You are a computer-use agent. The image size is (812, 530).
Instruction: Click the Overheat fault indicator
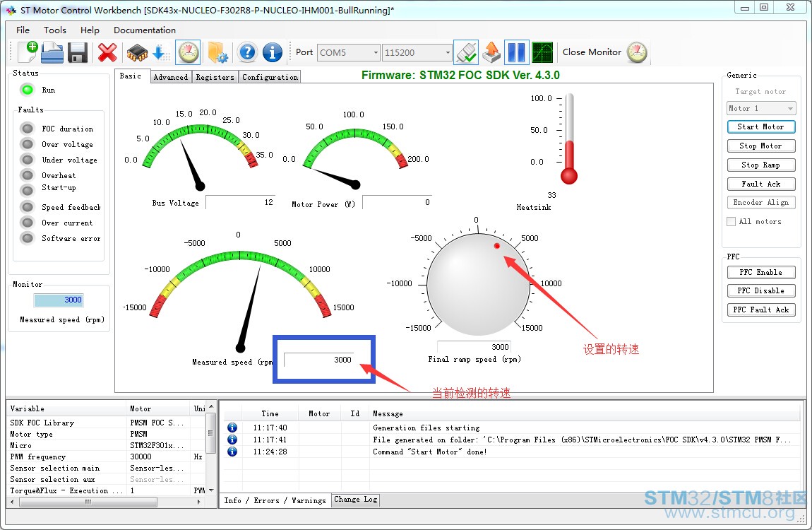(28, 175)
